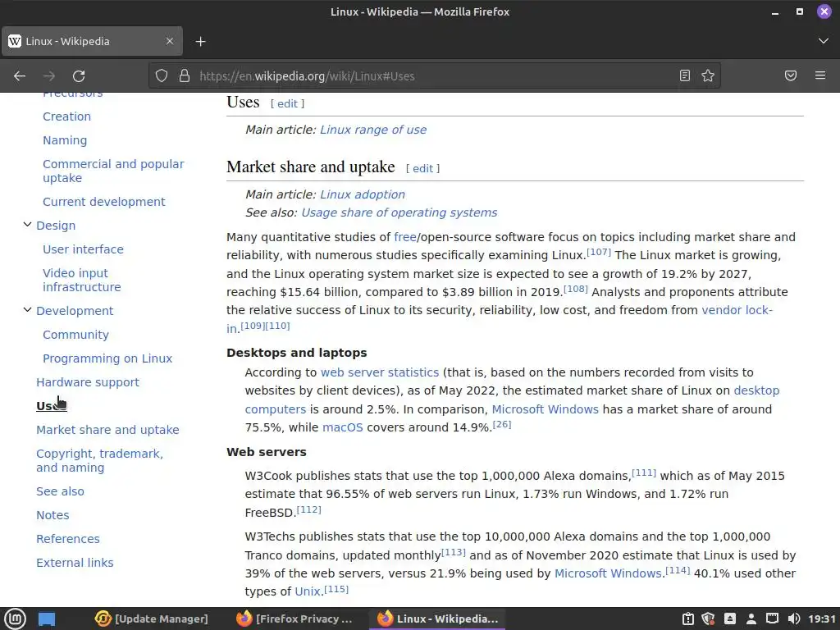Open the list all tabs dropdown
This screenshot has height=630, width=840.
click(824, 41)
